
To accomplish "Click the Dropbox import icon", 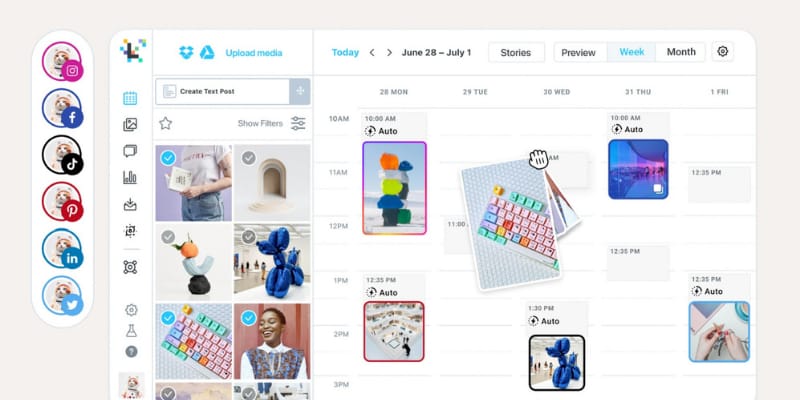I will (x=186, y=53).
